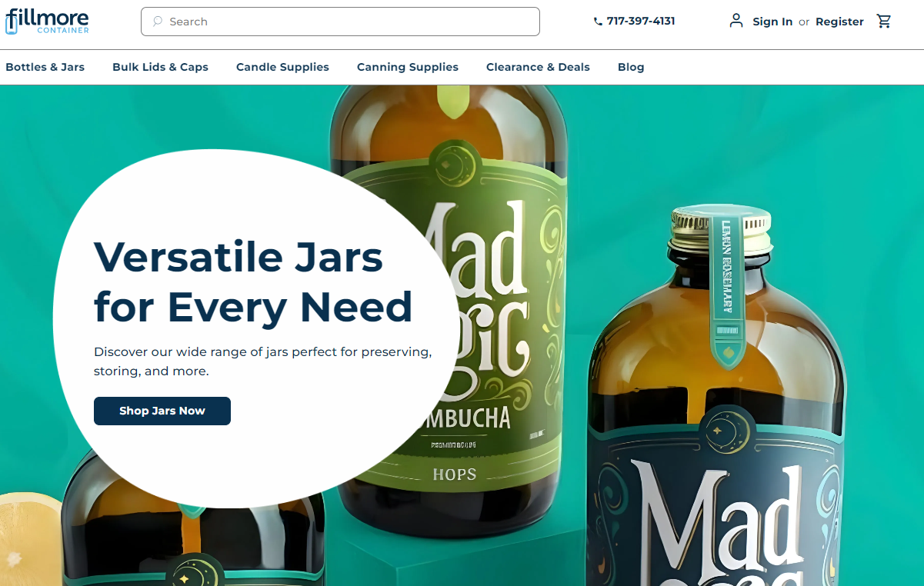Click the Register link
The image size is (924, 586).
[839, 22]
